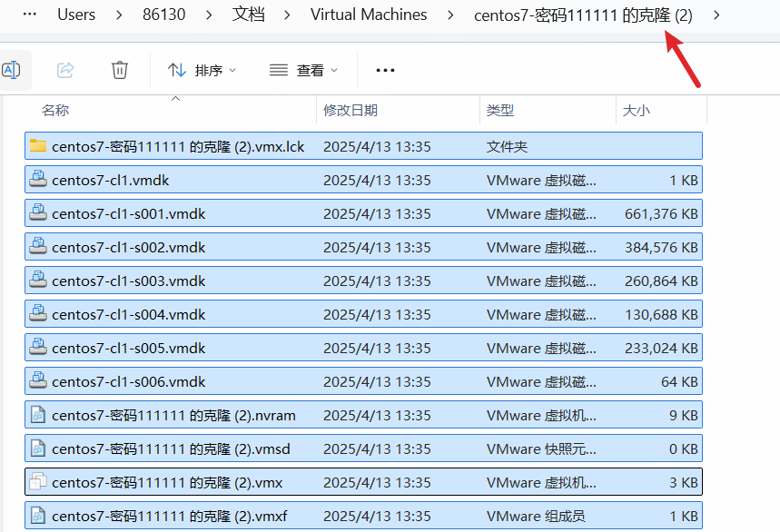The height and width of the screenshot is (532, 780).
Task: Click the centos7-cl1-s002.vmdk disk icon
Action: [x=38, y=246]
